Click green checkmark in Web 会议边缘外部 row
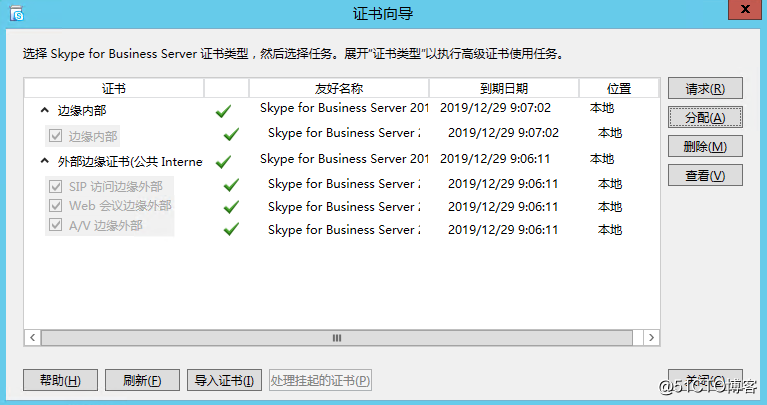 click(x=231, y=207)
